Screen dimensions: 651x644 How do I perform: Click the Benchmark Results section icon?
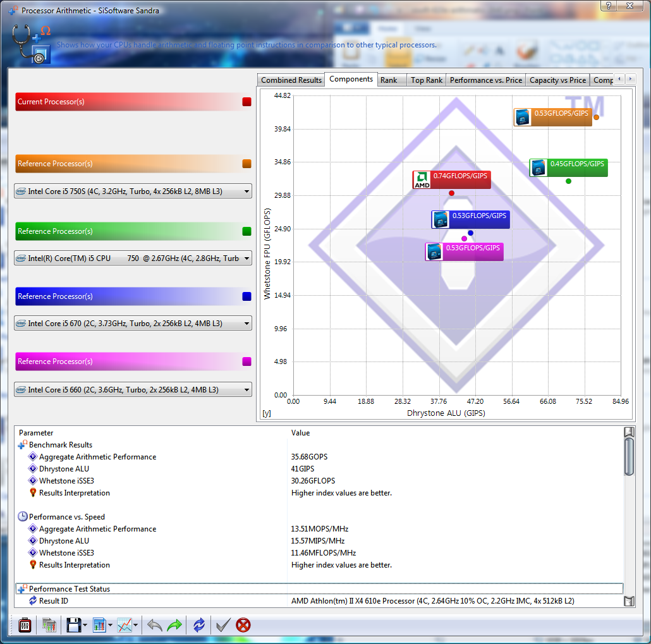click(x=22, y=445)
